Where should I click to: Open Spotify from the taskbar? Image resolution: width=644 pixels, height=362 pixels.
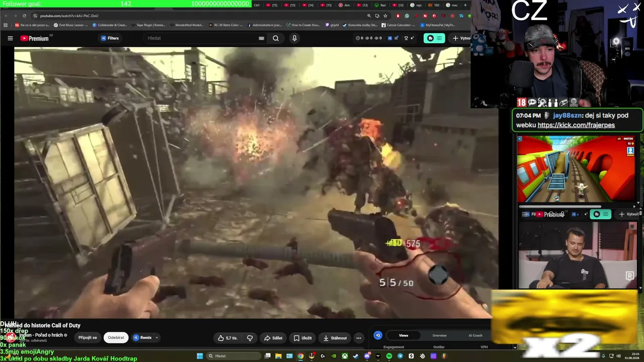(389, 356)
